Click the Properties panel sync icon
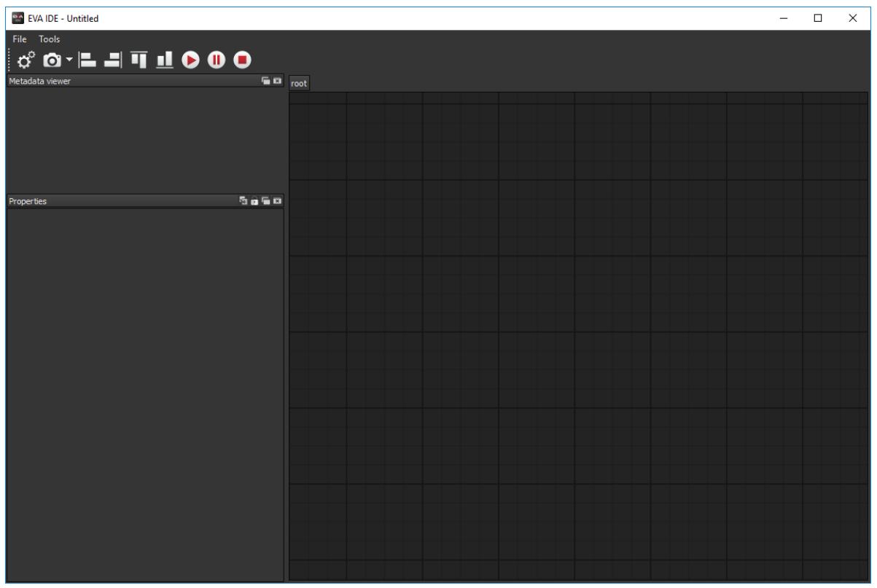This screenshot has width=877, height=588. click(x=243, y=200)
